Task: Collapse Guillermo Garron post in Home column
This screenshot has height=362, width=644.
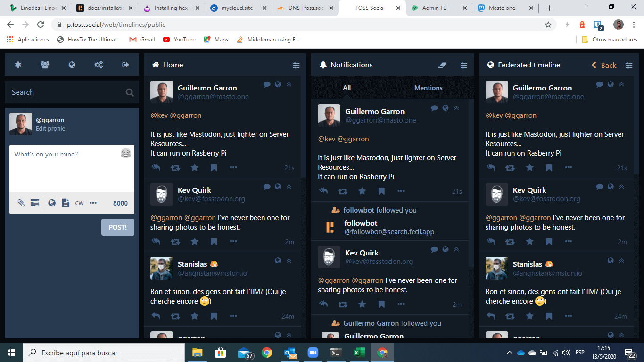Action: pyautogui.click(x=289, y=84)
